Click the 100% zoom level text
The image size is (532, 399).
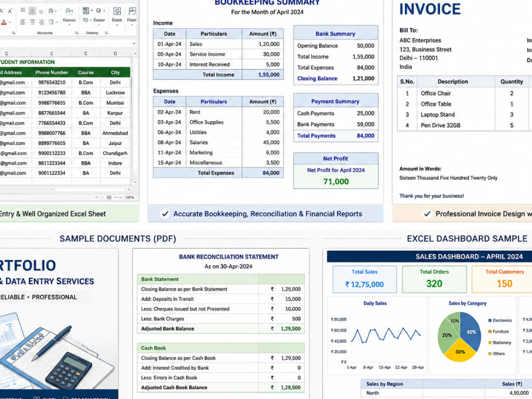130,197
